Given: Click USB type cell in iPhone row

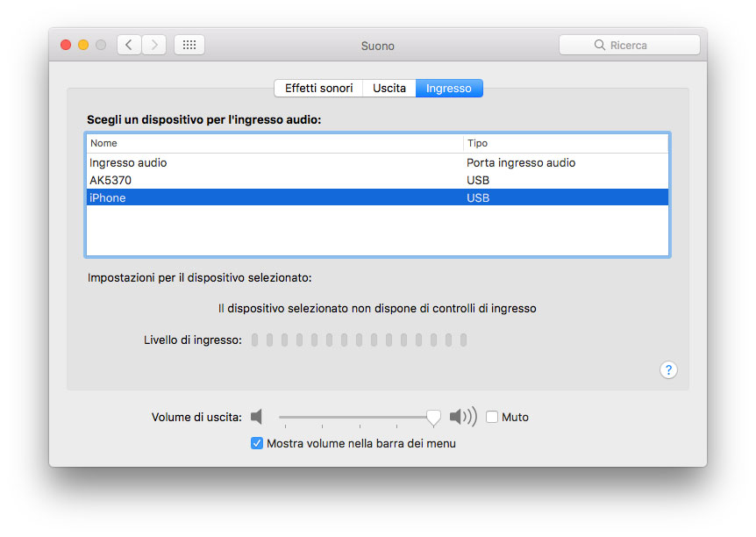Looking at the screenshot, I should (478, 197).
